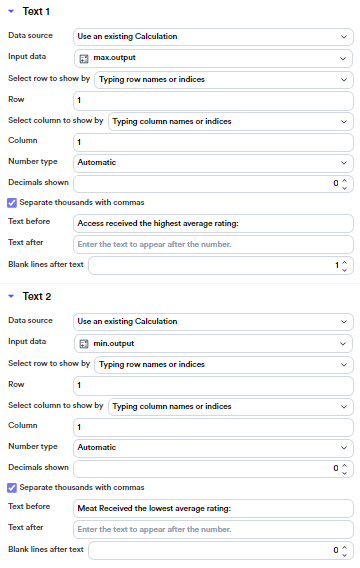Screen dimensions: 360x568
Task: Click the Column input field in Text 2
Action: point(213,427)
